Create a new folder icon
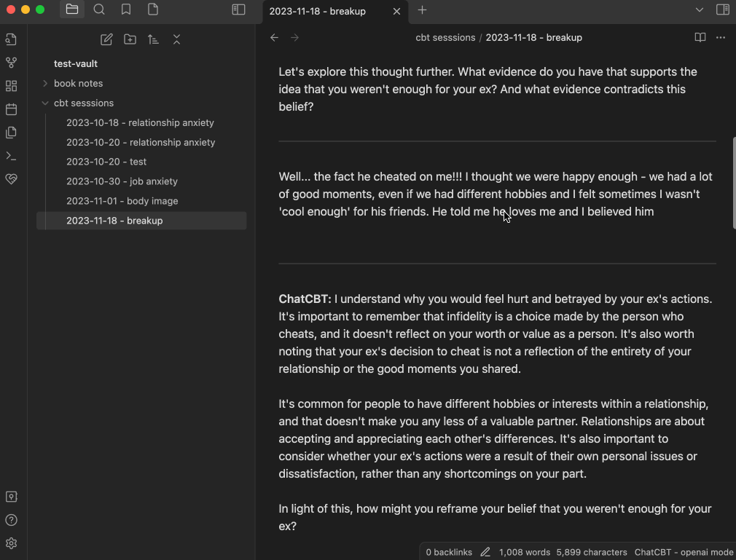 (x=130, y=39)
